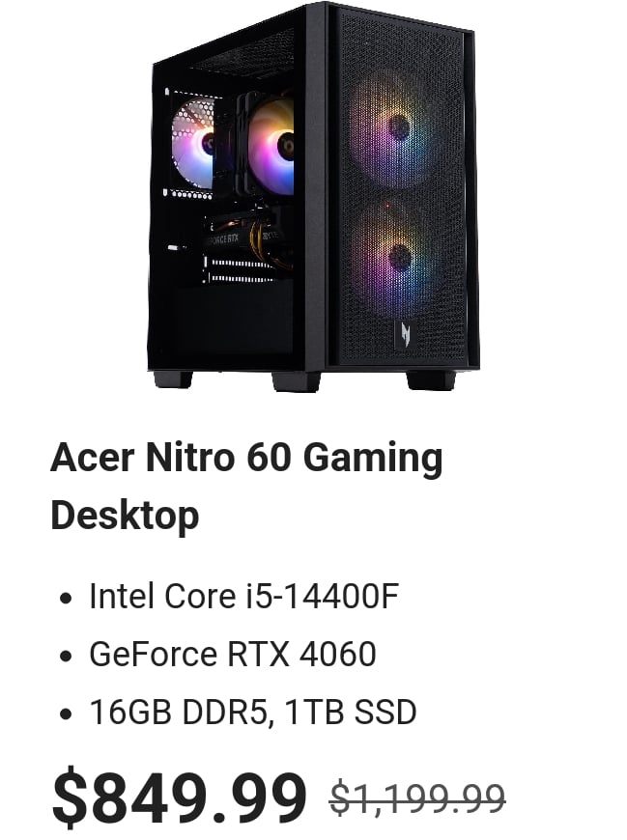Click the top mesh panel of the case
The image size is (627, 840).
pyautogui.click(x=242, y=53)
